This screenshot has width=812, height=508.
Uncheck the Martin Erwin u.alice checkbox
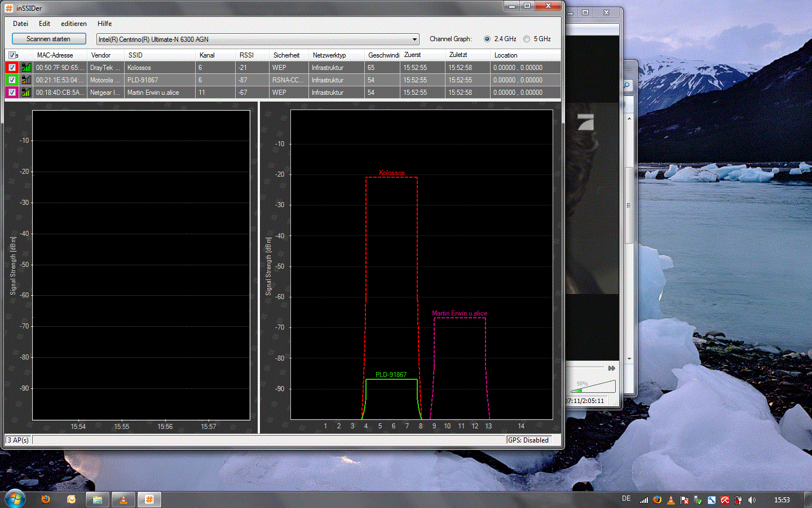(x=12, y=92)
